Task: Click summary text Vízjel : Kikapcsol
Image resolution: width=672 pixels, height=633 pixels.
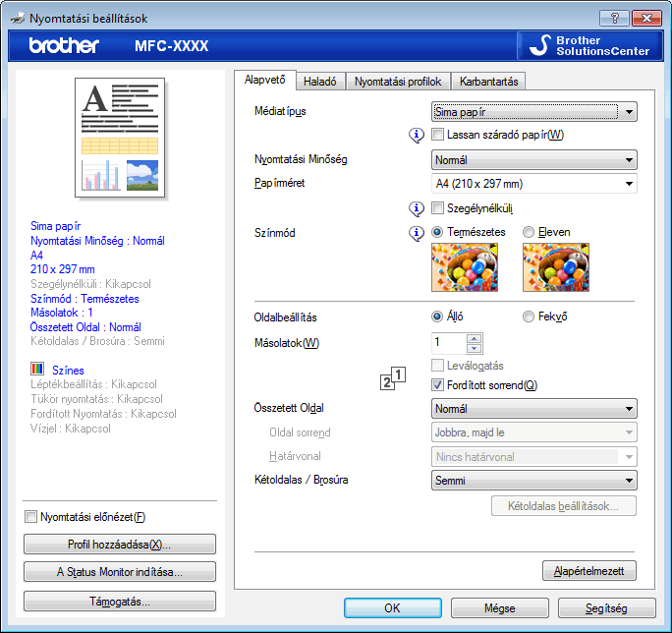Action: click(x=71, y=429)
